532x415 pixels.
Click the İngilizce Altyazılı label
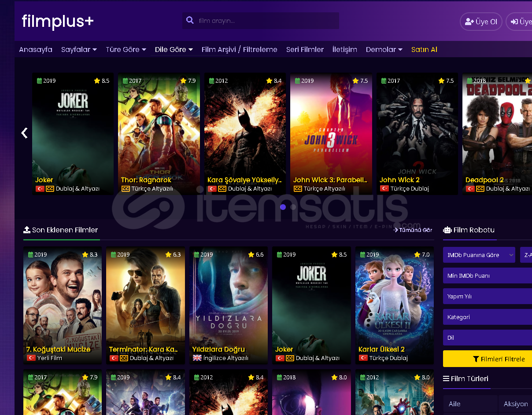point(226,358)
